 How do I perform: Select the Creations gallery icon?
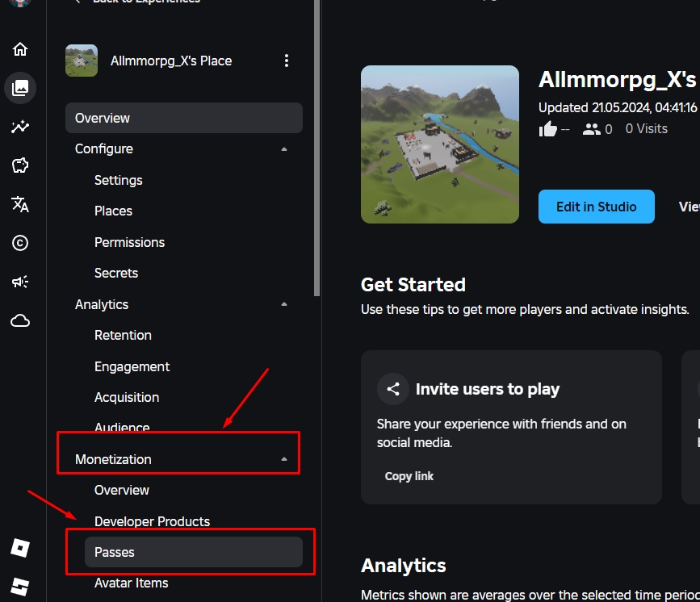click(20, 88)
